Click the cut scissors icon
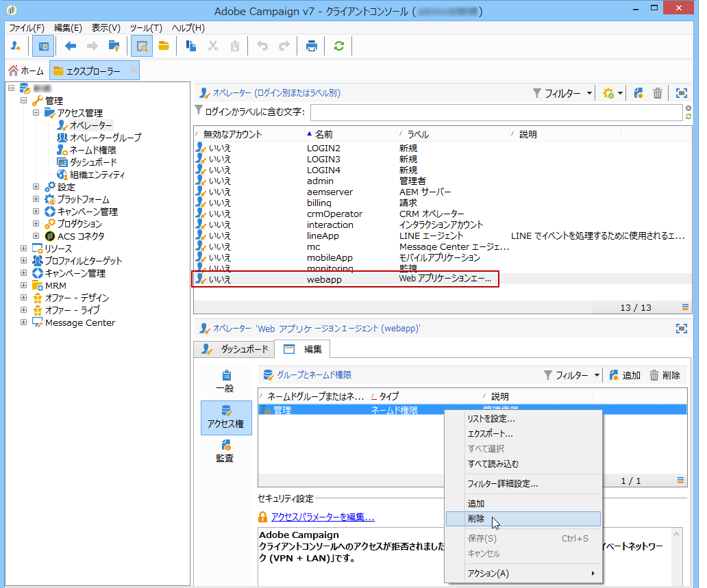707x588 pixels. click(213, 46)
